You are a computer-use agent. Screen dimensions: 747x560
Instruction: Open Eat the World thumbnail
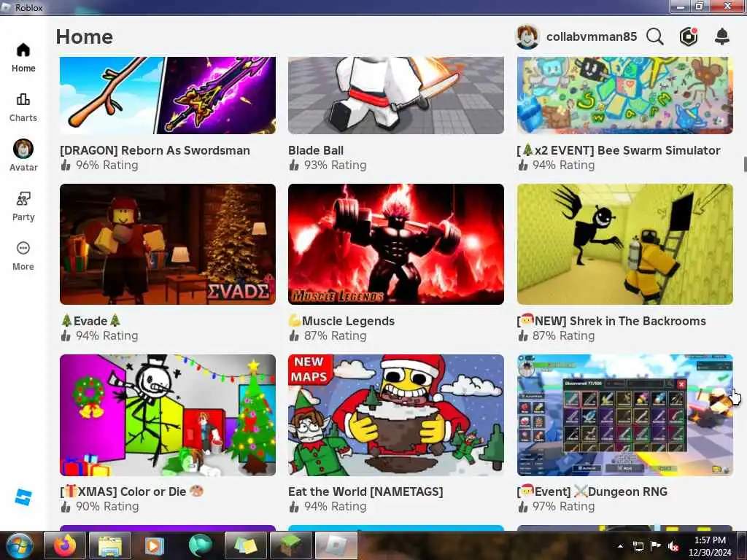click(396, 415)
